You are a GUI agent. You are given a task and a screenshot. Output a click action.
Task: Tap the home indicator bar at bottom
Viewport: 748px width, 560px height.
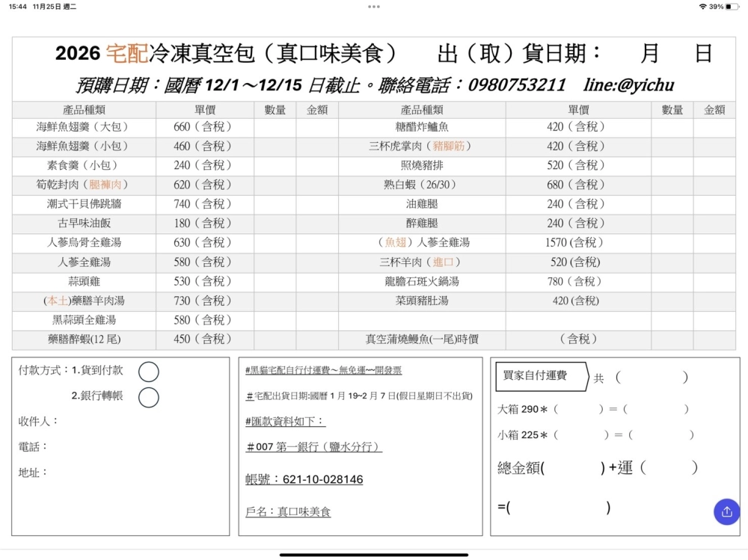click(x=374, y=555)
